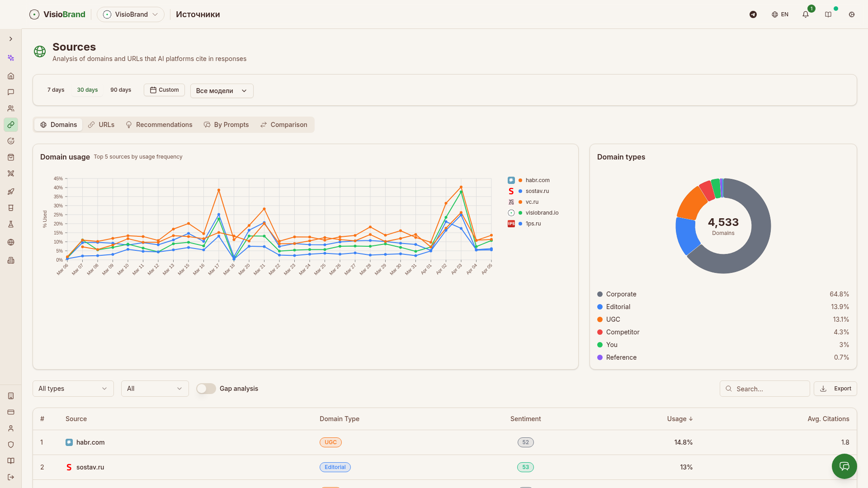Select the 90 days period

(x=121, y=90)
